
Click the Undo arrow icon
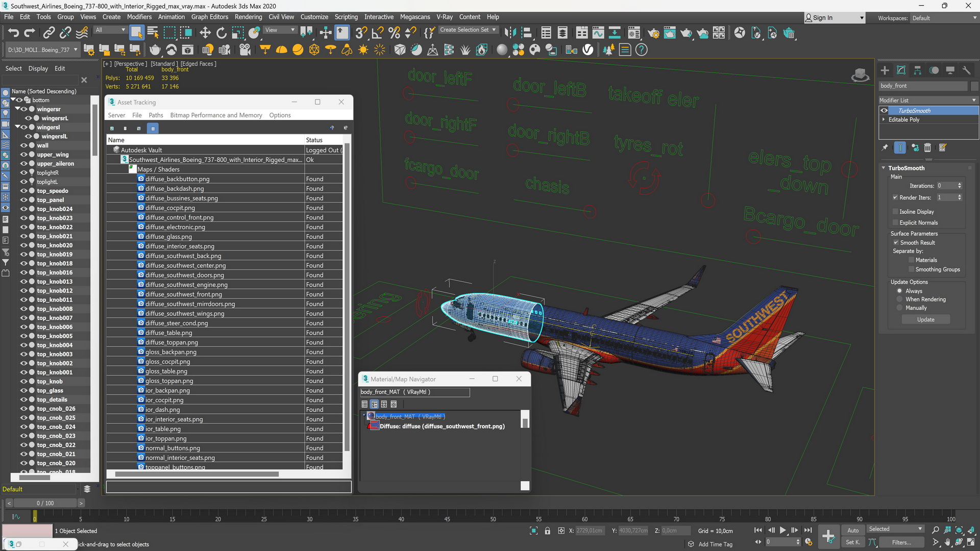13,33
